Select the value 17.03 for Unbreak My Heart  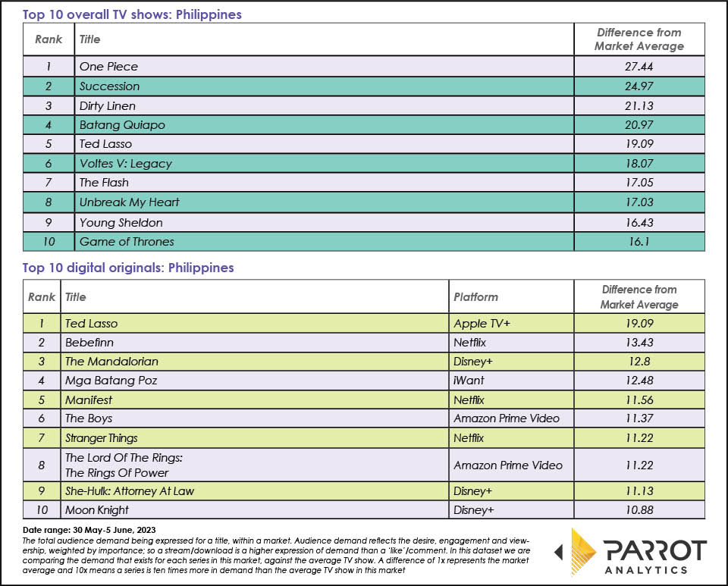tap(639, 202)
